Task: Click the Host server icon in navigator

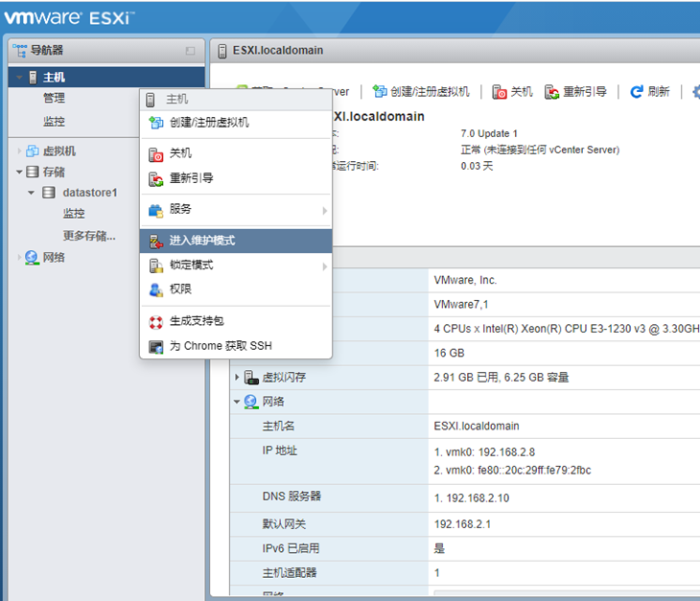Action: (33, 78)
